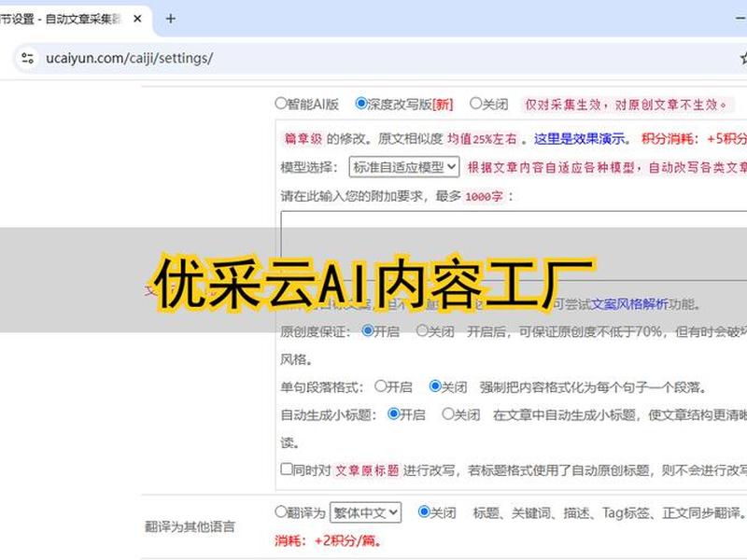Enable 单句段落格式 with 开启 radio
Screen dimensions: 747x560
tap(380, 385)
